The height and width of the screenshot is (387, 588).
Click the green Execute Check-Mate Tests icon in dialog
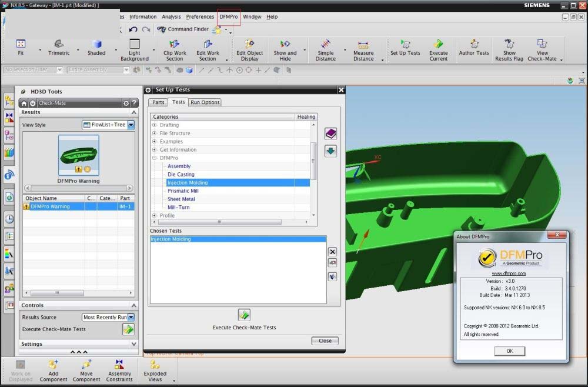[244, 315]
